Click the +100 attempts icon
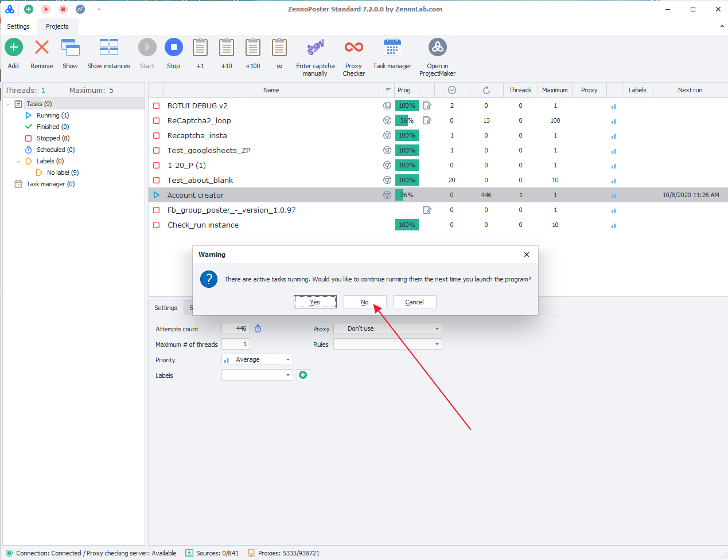728x560 pixels. point(252,48)
